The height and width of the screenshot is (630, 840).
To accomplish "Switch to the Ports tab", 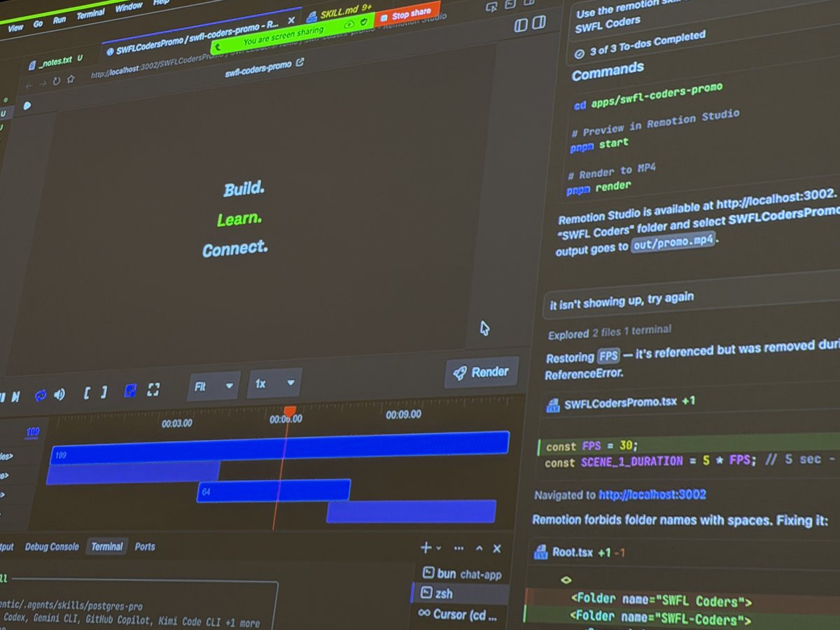I will (x=145, y=547).
